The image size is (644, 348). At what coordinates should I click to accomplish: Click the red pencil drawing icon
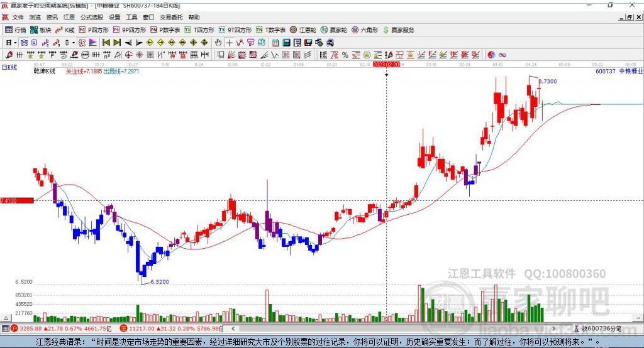tap(8, 55)
